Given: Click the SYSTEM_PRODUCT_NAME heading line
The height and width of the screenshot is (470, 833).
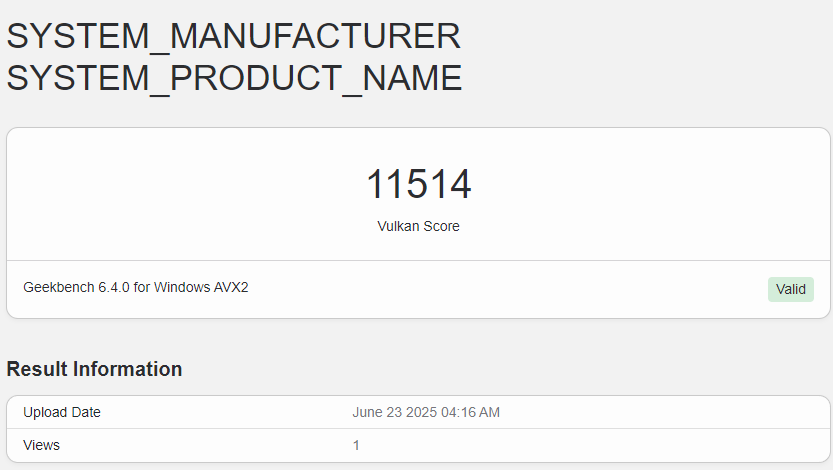Looking at the screenshot, I should (234, 78).
